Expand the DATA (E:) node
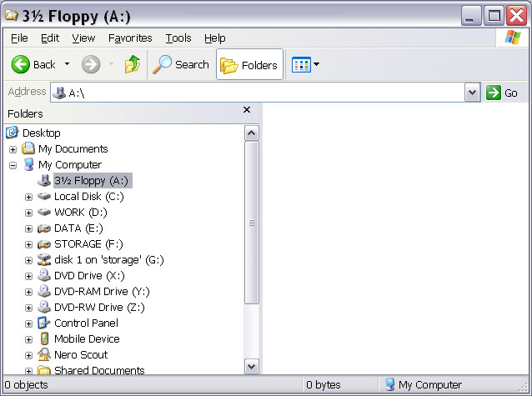Screen dimensions: 532x396 click(x=29, y=228)
